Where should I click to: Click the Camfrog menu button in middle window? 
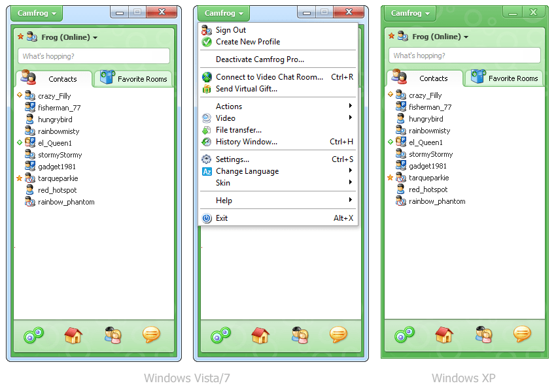click(x=224, y=14)
